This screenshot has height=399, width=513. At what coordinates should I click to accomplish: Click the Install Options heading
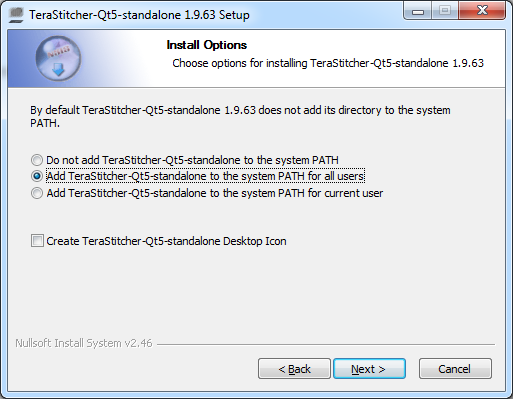tap(207, 45)
